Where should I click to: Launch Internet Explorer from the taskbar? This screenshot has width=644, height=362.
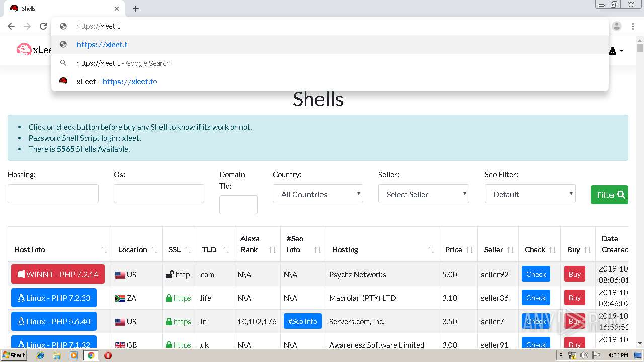pos(40,355)
